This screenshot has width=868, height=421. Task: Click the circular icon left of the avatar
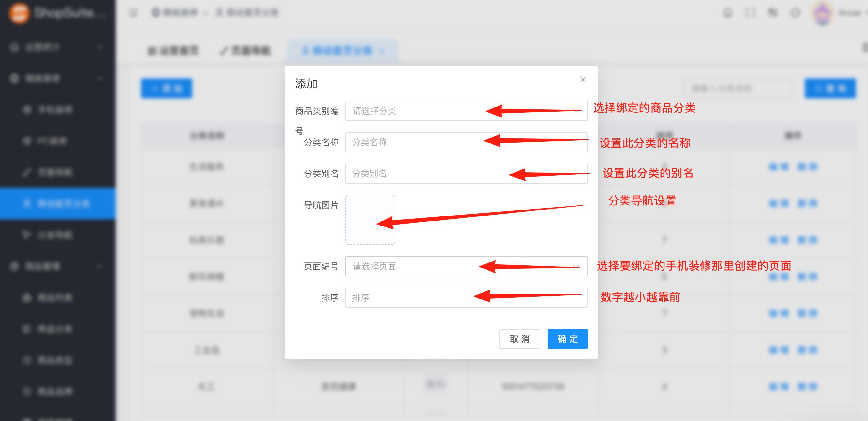(x=795, y=13)
